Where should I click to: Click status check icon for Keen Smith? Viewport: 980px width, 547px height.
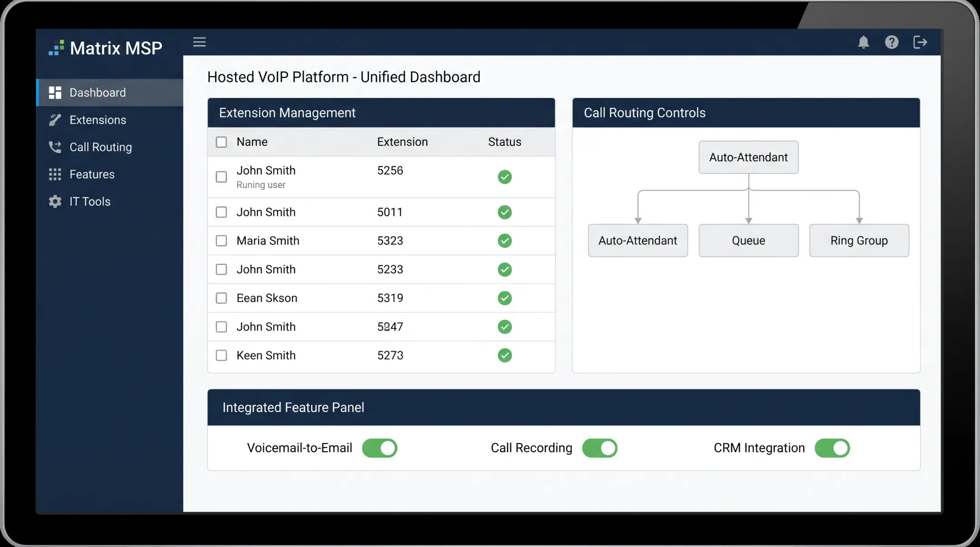coord(505,355)
